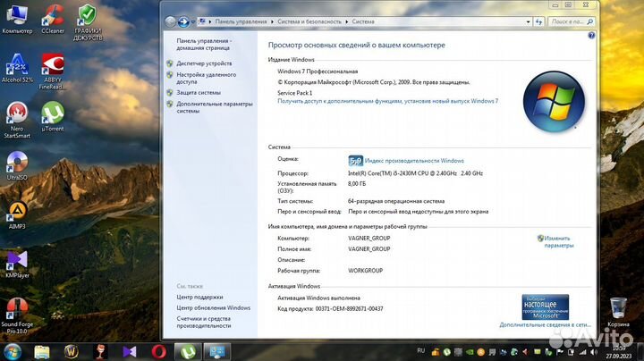This screenshot has width=644, height=361.
Task: Open Панель управления домашняя страница link
Action: pyautogui.click(x=204, y=45)
